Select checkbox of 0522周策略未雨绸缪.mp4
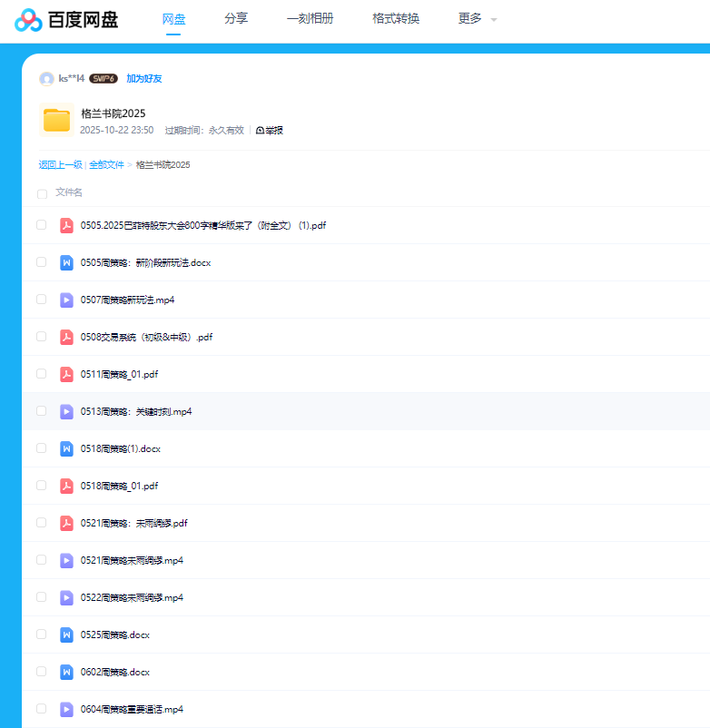710x728 pixels. pyautogui.click(x=42, y=596)
